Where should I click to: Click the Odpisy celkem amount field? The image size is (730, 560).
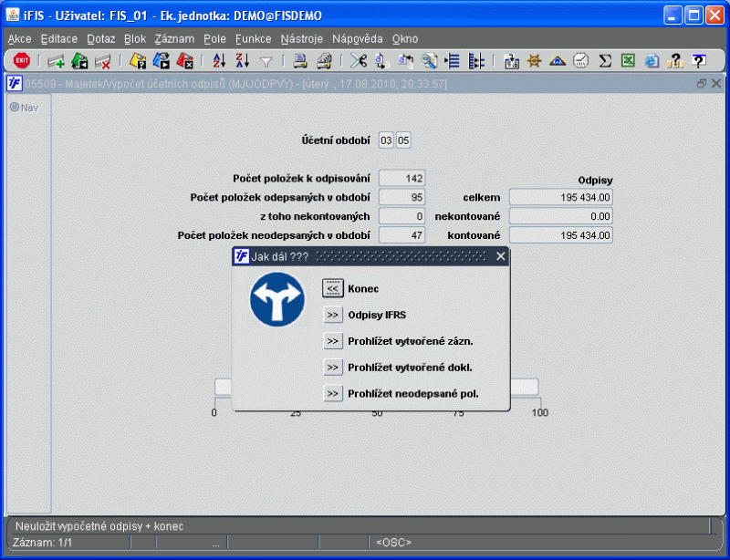click(560, 197)
